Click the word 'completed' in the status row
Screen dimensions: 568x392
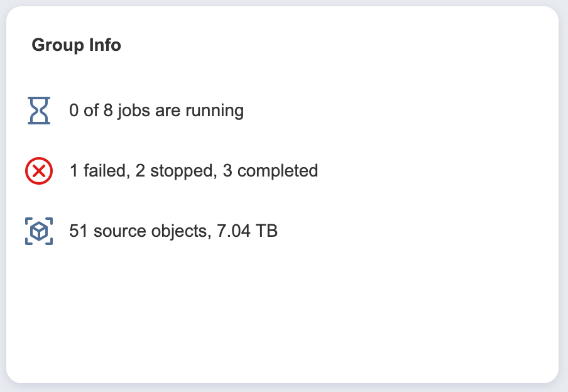click(x=278, y=171)
